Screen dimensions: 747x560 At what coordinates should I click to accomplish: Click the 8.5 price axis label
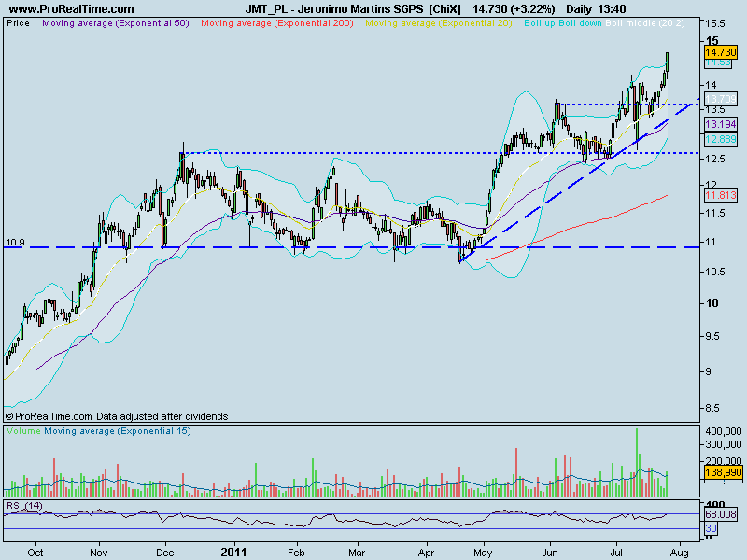coord(712,408)
